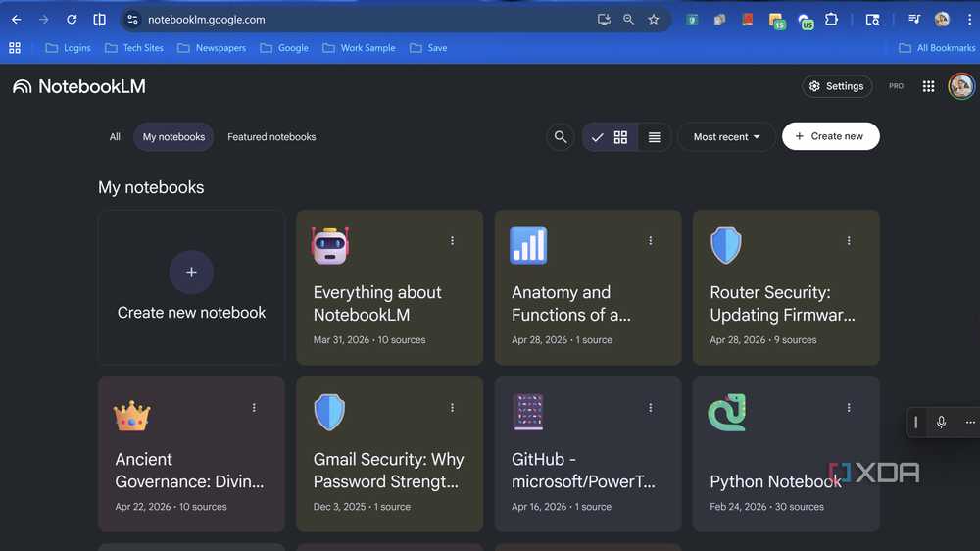Click the browser forward arrow
980x551 pixels.
[x=44, y=20]
